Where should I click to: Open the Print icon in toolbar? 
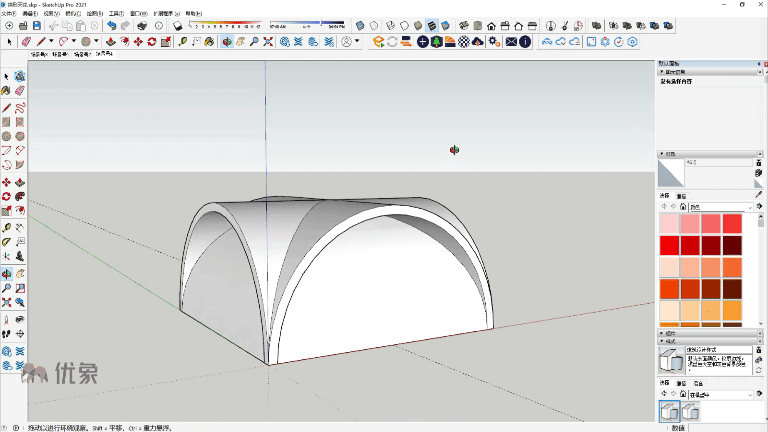[x=141, y=25]
